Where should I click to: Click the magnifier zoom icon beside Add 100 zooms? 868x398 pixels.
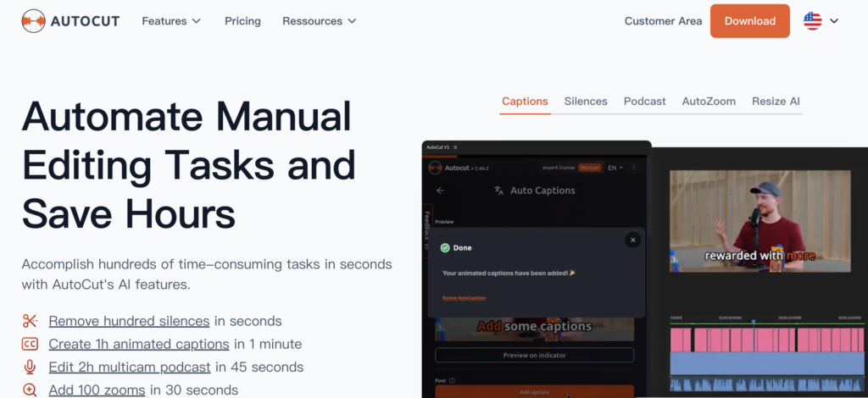coord(30,390)
